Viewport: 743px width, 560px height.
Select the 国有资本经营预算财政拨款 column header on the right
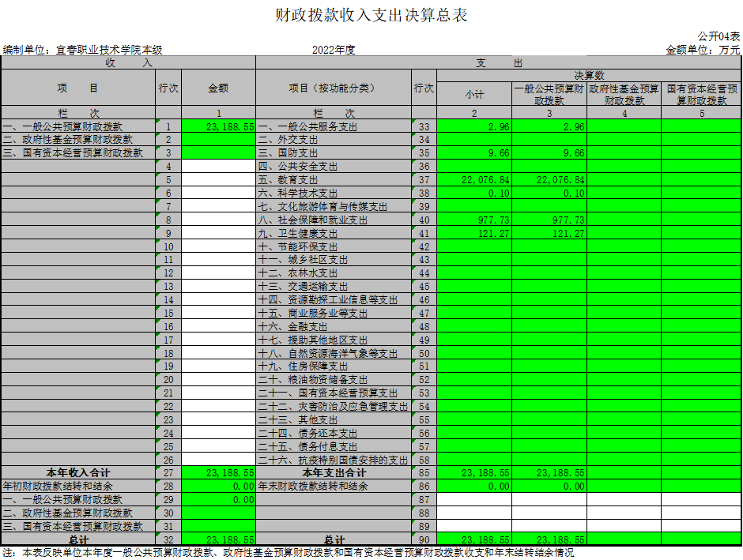click(701, 94)
